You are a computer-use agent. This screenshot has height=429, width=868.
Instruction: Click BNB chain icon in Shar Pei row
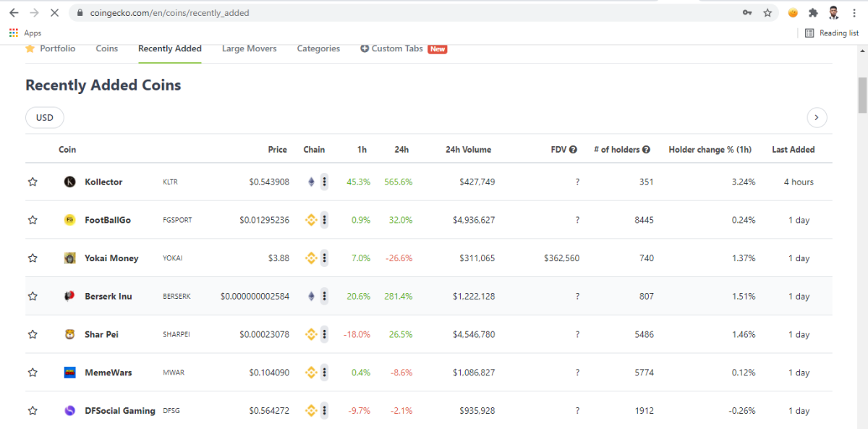(x=311, y=335)
